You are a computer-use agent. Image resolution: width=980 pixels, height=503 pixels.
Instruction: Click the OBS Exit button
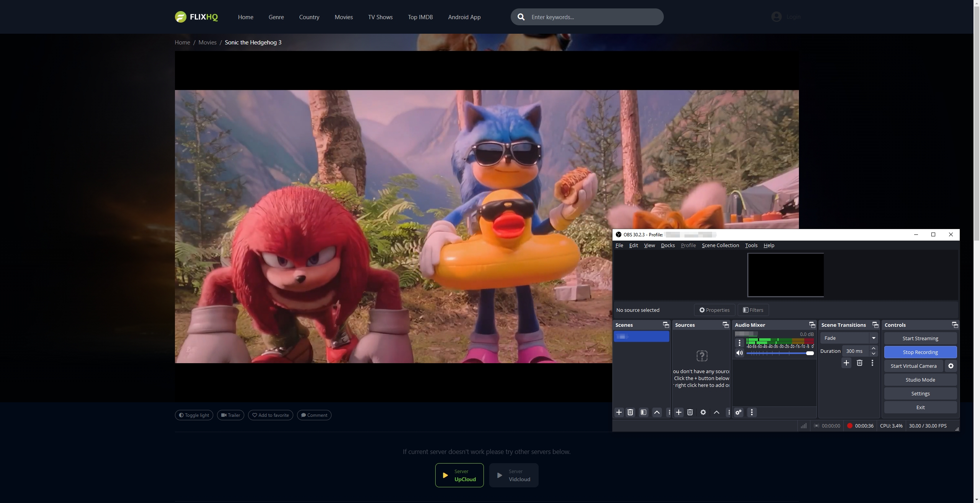point(920,407)
